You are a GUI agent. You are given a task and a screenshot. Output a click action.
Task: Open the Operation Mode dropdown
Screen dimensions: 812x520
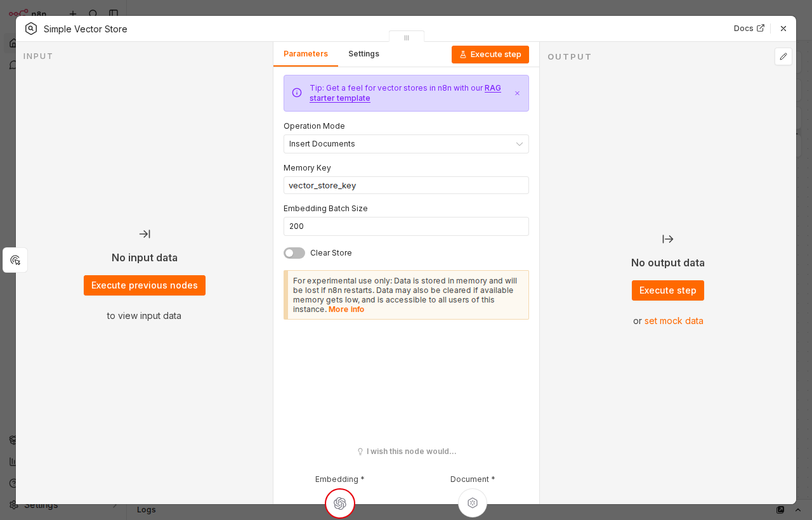(x=406, y=144)
